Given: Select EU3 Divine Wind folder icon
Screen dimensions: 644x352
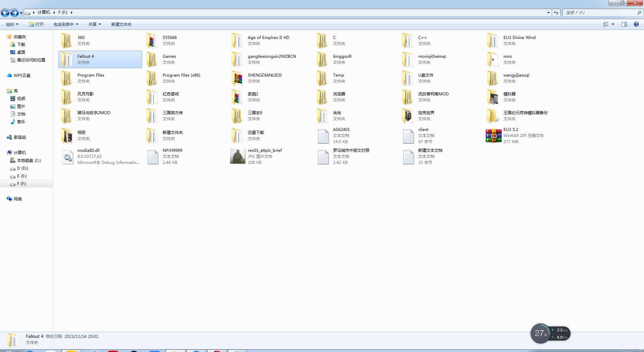Looking at the screenshot, I should [493, 40].
